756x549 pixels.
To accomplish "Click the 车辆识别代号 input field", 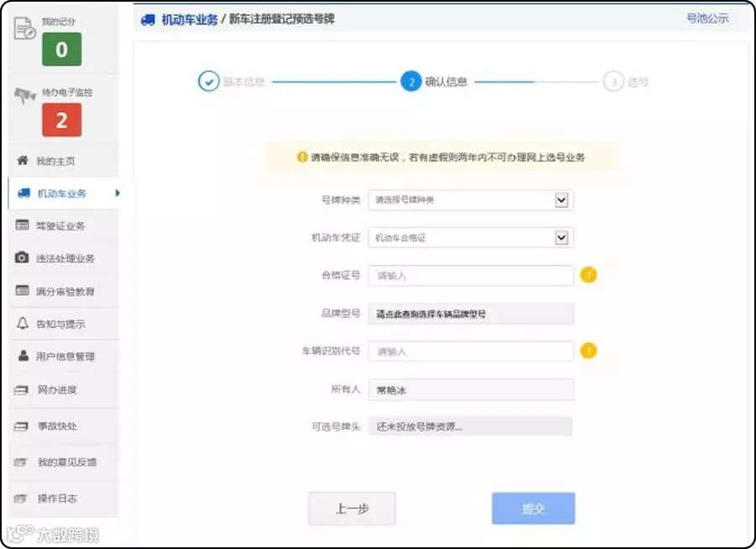I will click(x=470, y=351).
